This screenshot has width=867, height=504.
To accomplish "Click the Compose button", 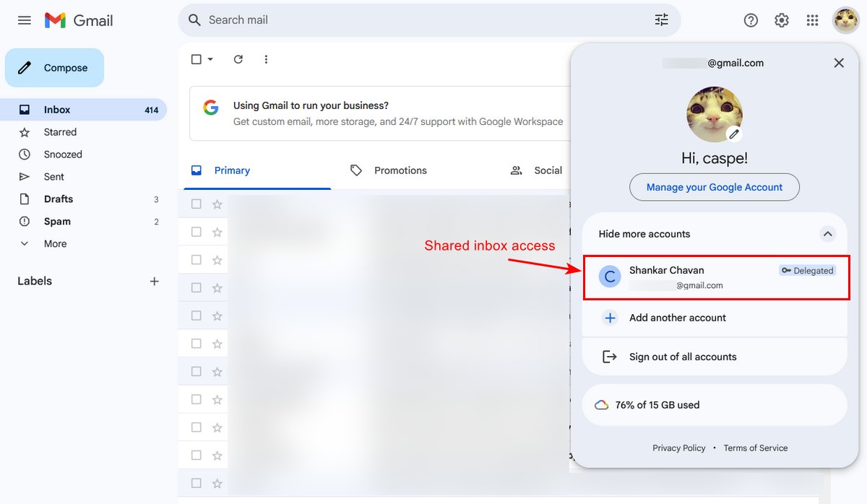I will pos(54,68).
